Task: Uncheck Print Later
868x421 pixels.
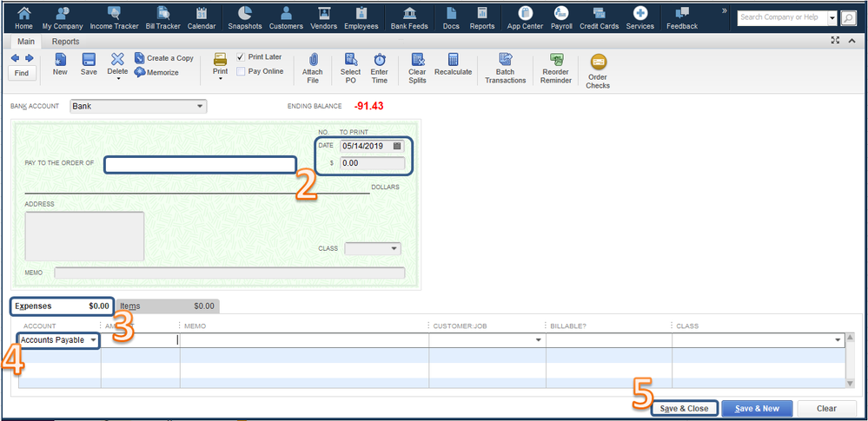Action: [241, 57]
